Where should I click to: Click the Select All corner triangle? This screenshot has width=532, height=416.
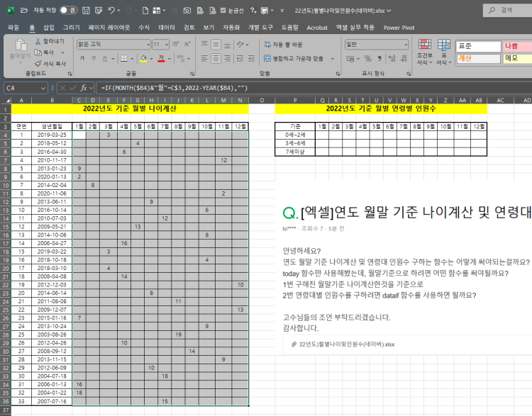8,101
